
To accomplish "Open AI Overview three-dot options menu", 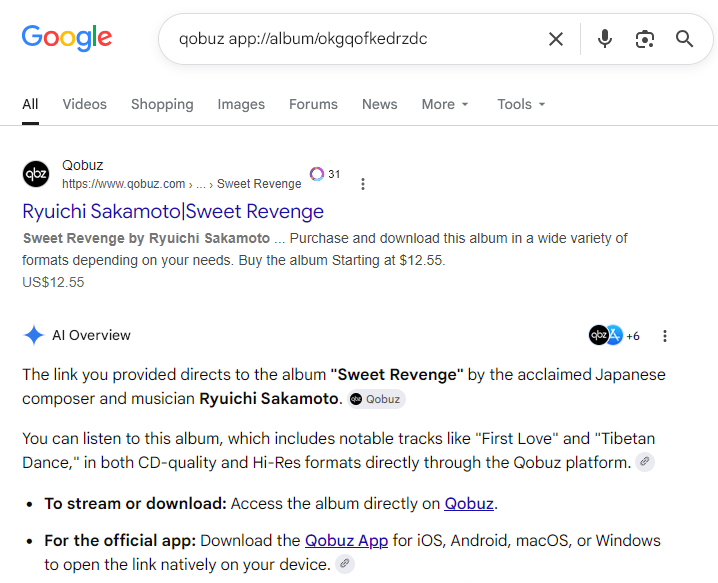I will (665, 336).
